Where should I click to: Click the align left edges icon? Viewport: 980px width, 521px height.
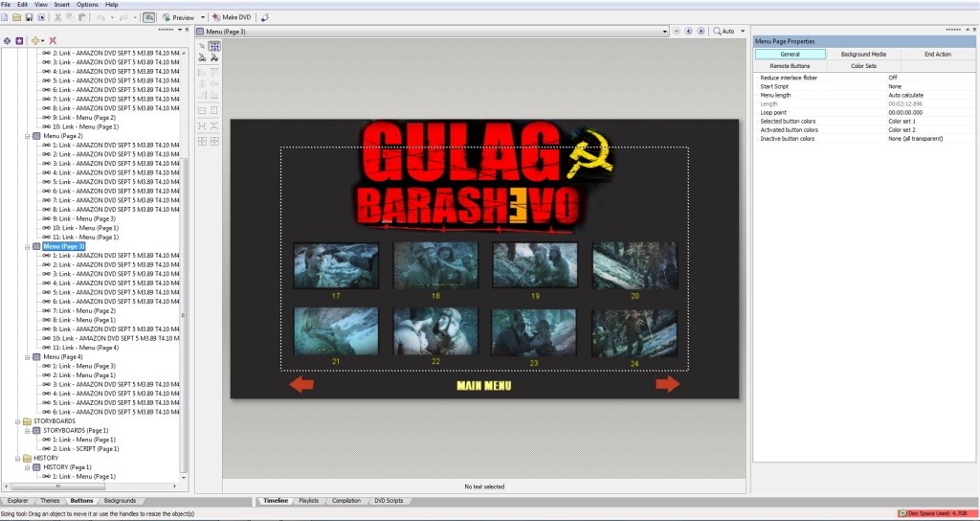[x=202, y=73]
